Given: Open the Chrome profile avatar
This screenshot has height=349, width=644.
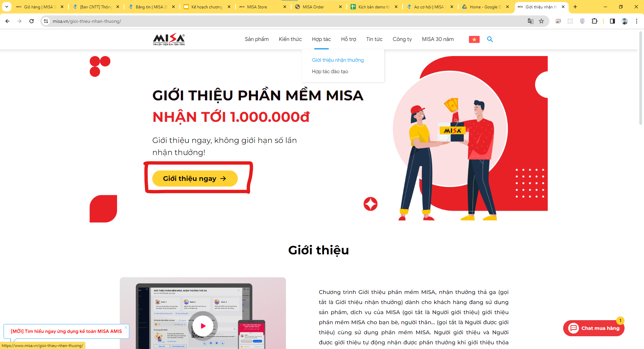Looking at the screenshot, I should 625,21.
